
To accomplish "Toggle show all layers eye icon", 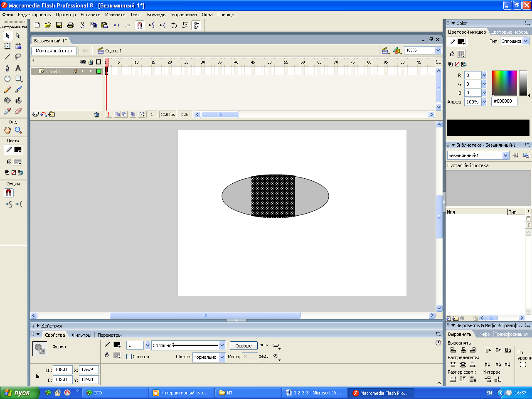I will tap(83, 62).
